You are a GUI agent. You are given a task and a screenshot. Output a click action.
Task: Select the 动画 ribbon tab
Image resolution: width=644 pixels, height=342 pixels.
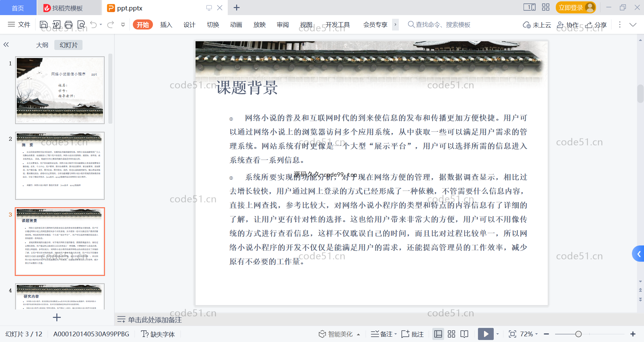236,24
